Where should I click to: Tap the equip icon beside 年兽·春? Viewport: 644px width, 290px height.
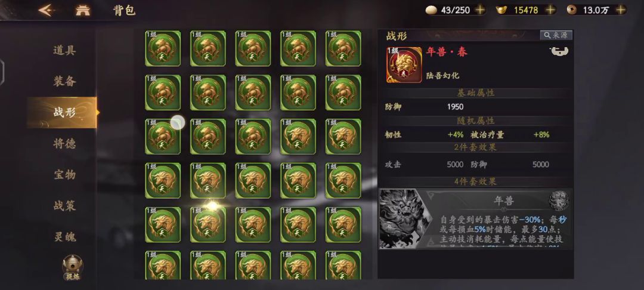click(559, 51)
